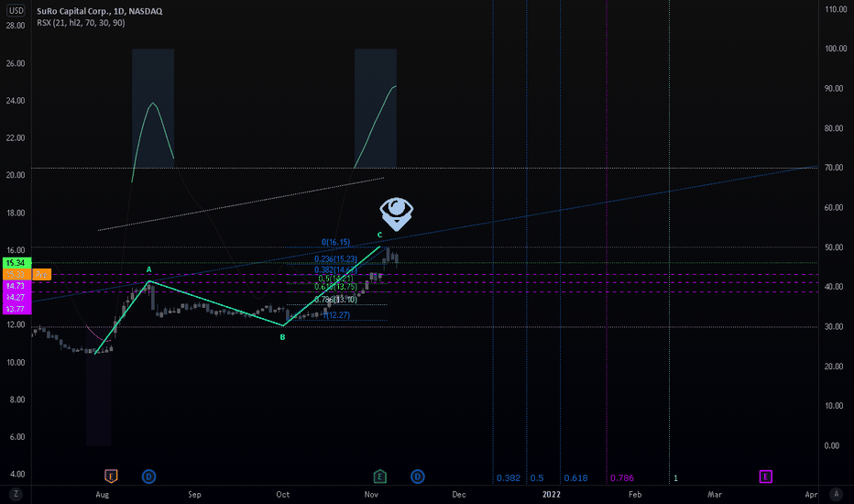Select wave label B
The height and width of the screenshot is (504, 854).
[x=282, y=337]
